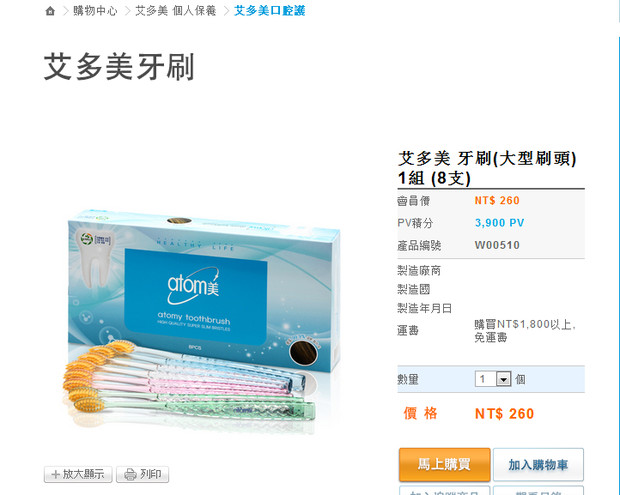The height and width of the screenshot is (495, 620).
Task: Click the orange 會員價 NT$ 260 value
Action: 497,200
